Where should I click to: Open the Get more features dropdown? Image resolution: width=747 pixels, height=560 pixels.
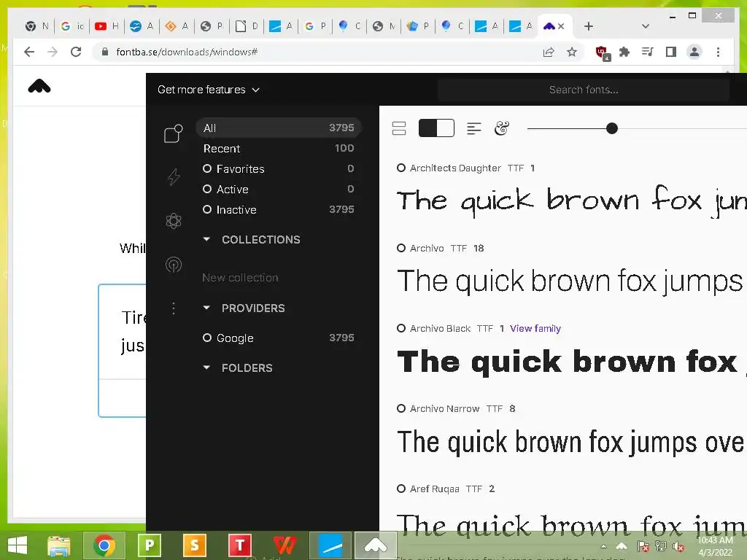tap(209, 90)
